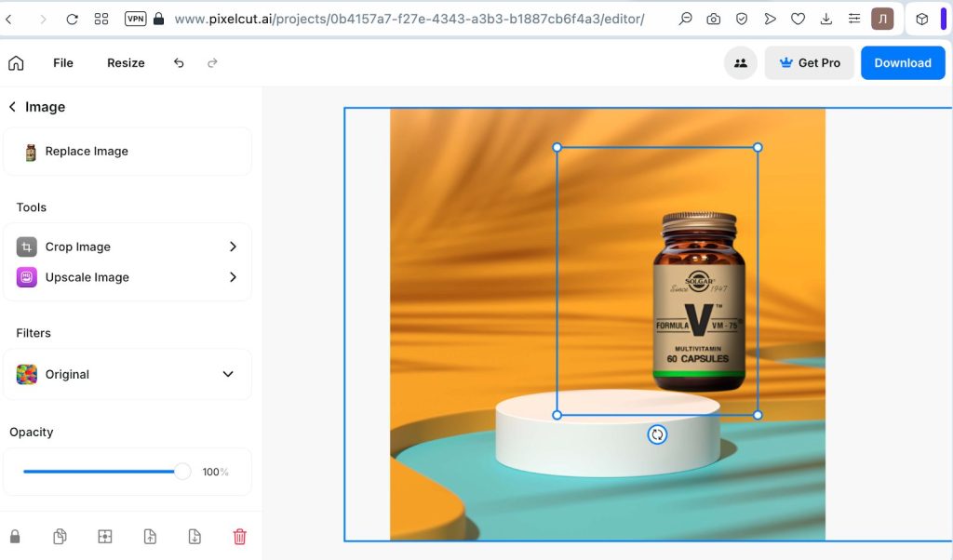Send the selected layer backward
953x560 pixels.
195,537
